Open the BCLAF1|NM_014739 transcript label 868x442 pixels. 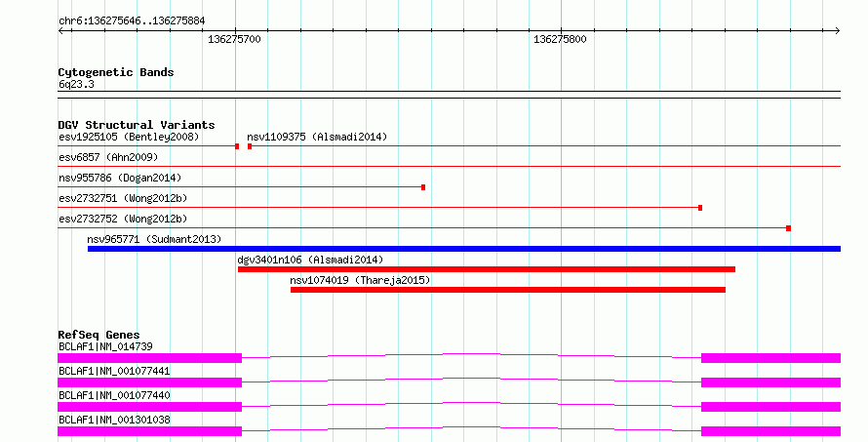(x=105, y=346)
